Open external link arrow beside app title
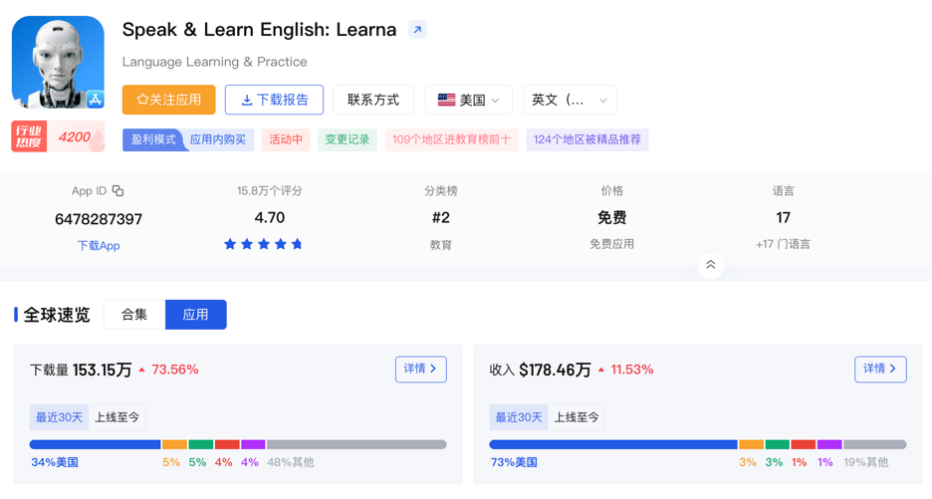The height and width of the screenshot is (499, 932). click(x=417, y=30)
